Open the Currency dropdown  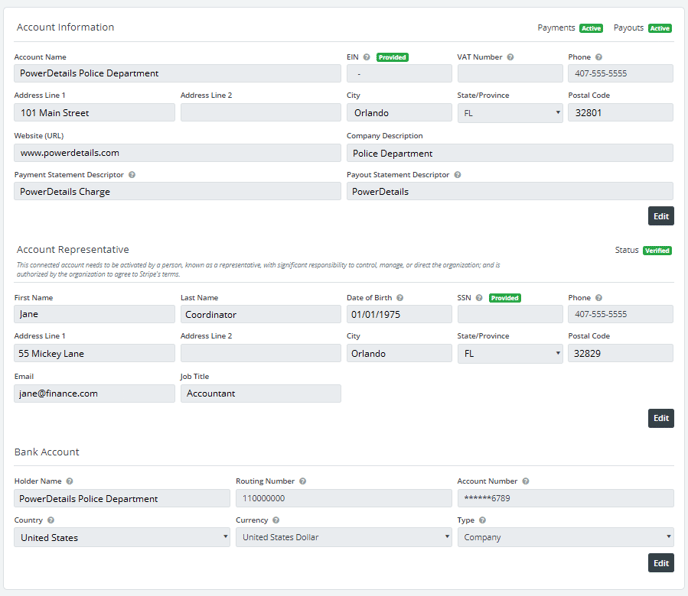point(344,538)
